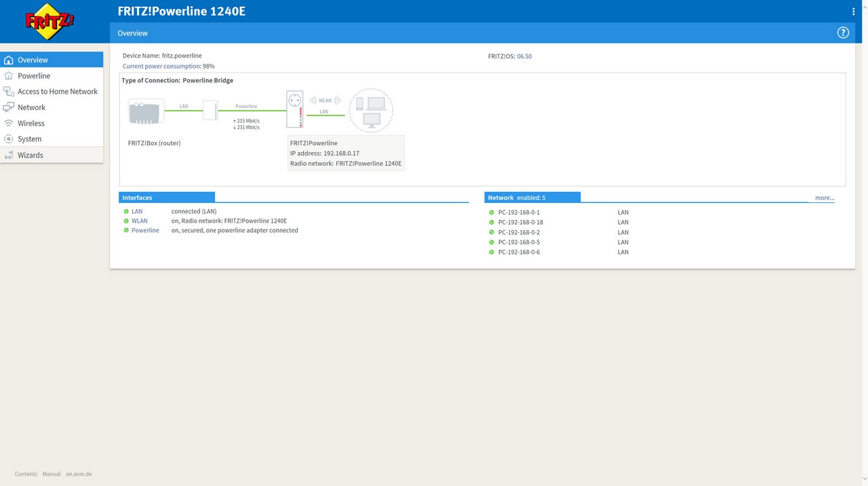The image size is (868, 486).
Task: Click green status dot for PC-192-168-0-1
Action: [492, 212]
